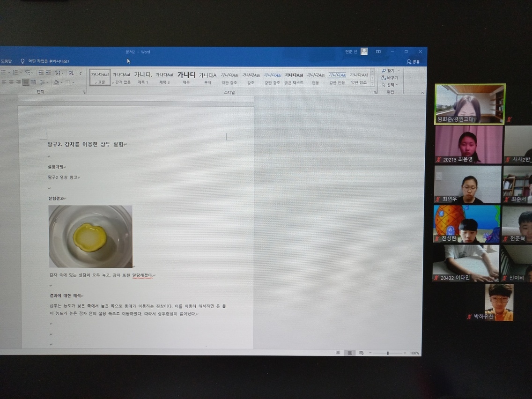Click the numbered list icon

[x=15, y=72]
